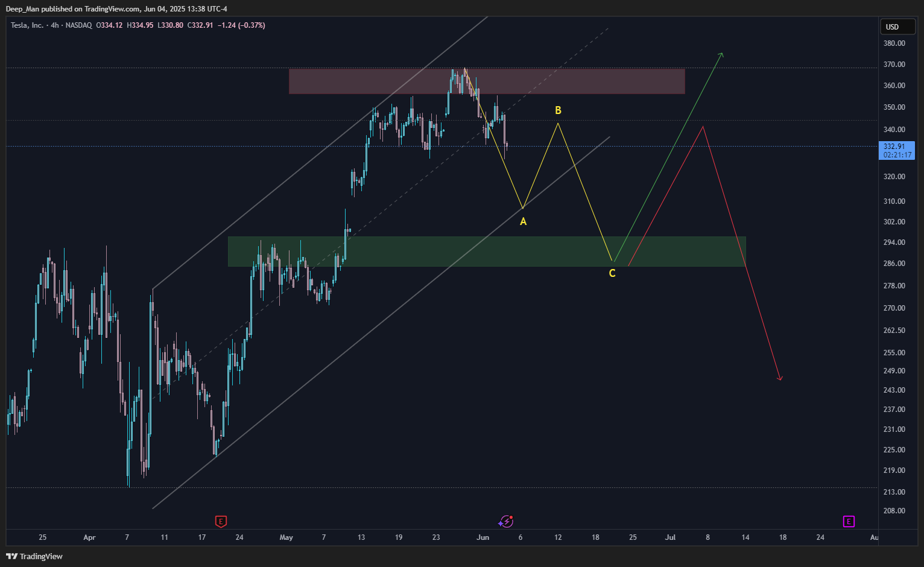Click the 19 date label on time axis
The width and height of the screenshot is (924, 567).
coord(399,537)
